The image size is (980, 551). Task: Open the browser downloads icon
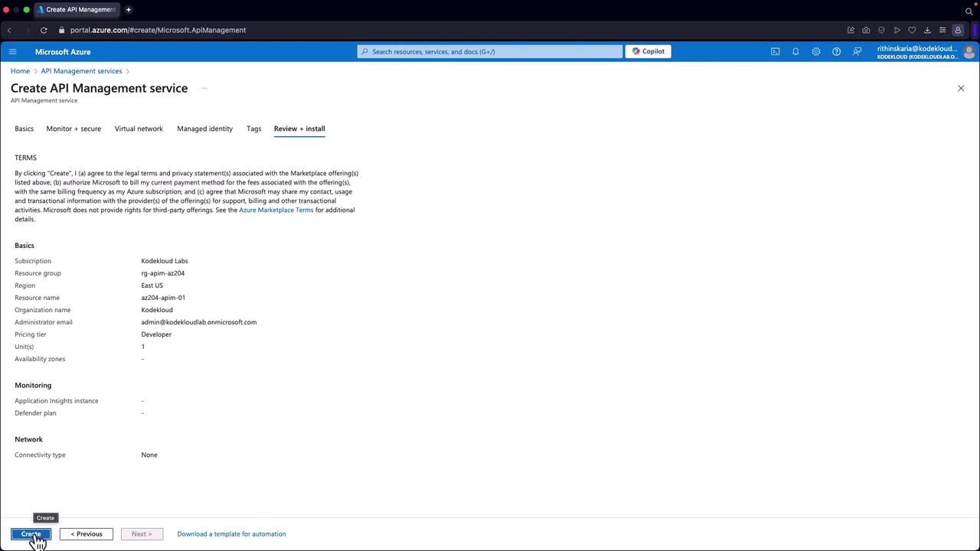927,30
